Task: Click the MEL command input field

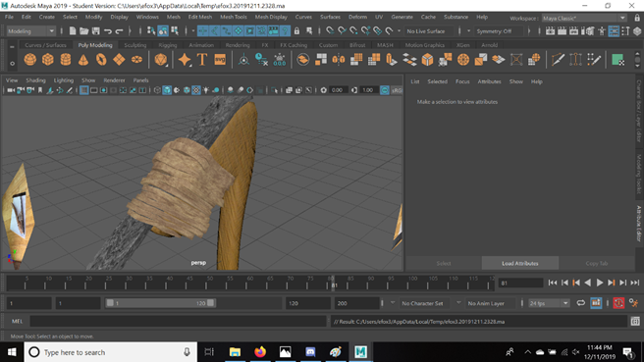Action: click(x=178, y=322)
